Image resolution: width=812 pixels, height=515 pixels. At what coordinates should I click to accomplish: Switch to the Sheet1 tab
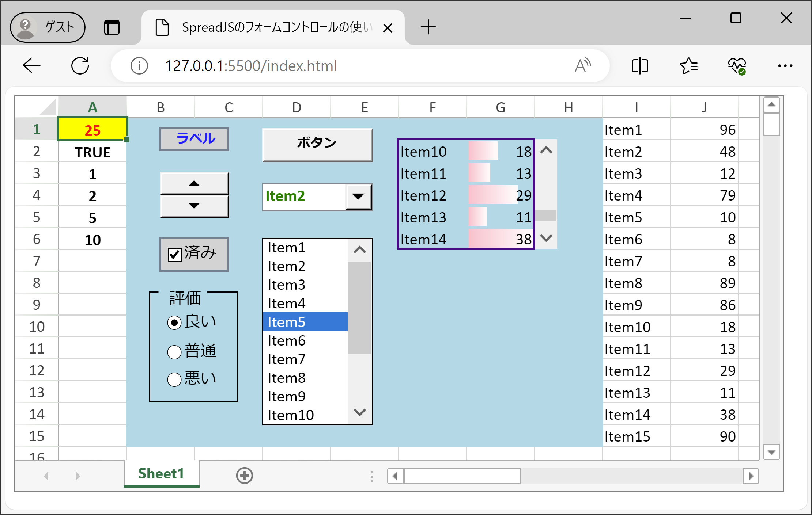click(161, 474)
